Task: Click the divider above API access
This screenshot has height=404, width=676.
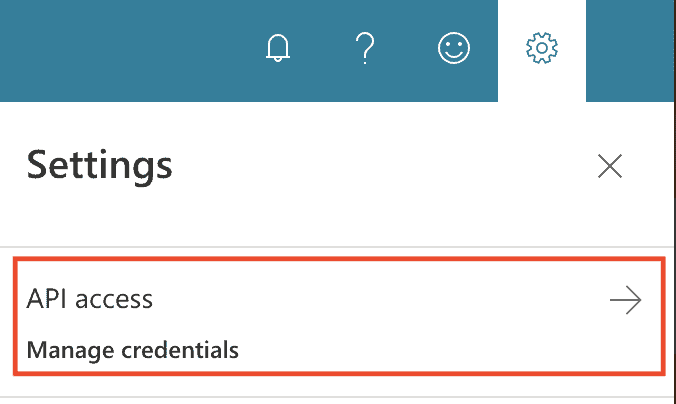Action: [x=336, y=247]
